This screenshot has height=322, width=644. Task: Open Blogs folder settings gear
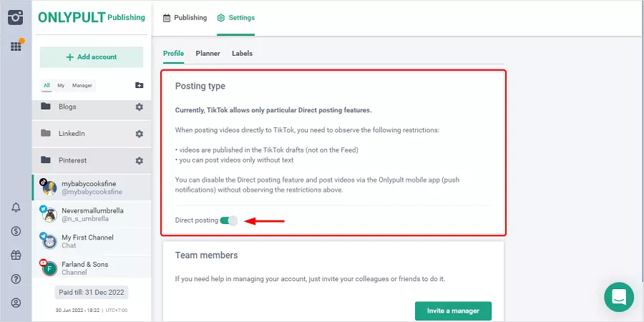click(x=139, y=107)
